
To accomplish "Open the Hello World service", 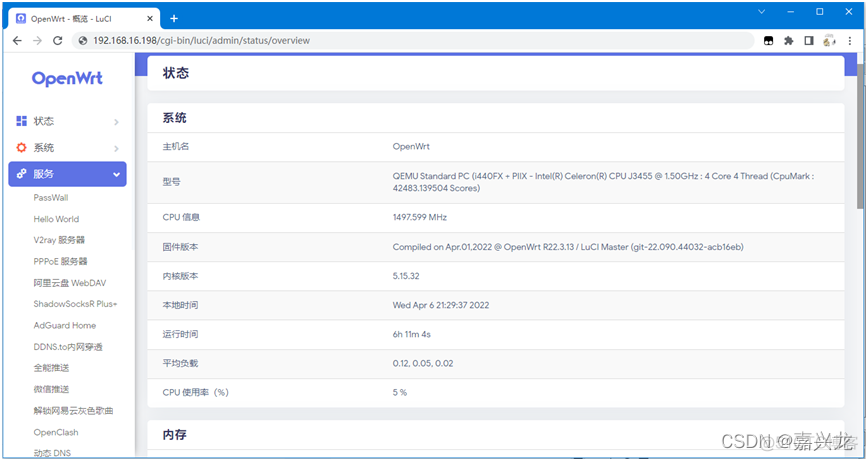I will click(x=56, y=219).
